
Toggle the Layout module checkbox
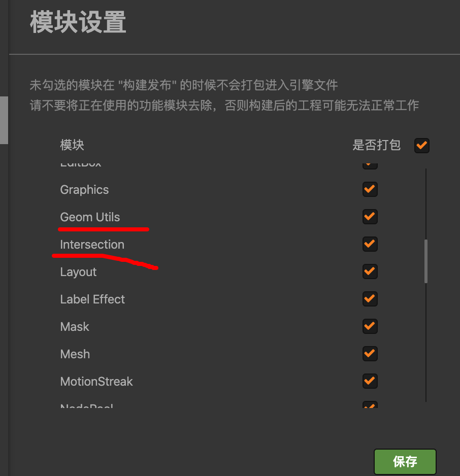click(x=370, y=271)
